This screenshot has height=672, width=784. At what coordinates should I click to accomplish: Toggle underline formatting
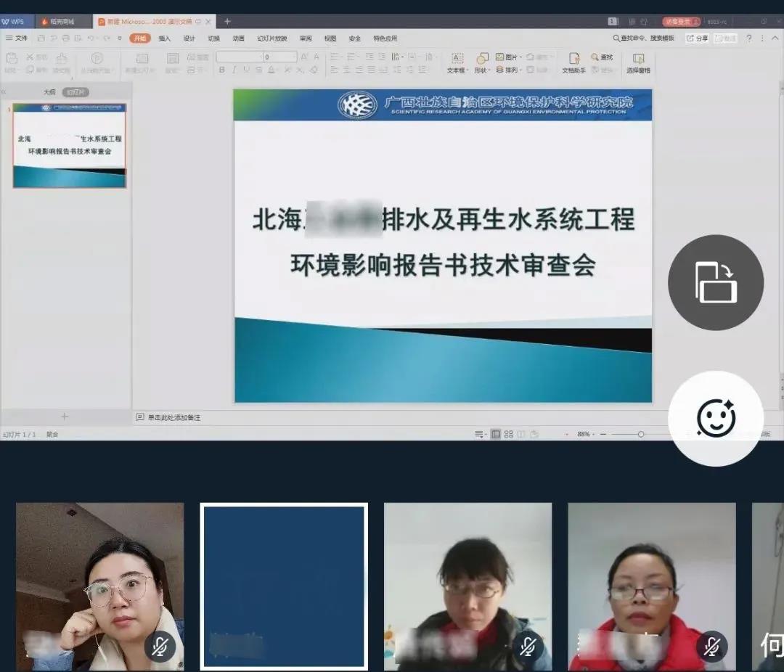(x=246, y=70)
